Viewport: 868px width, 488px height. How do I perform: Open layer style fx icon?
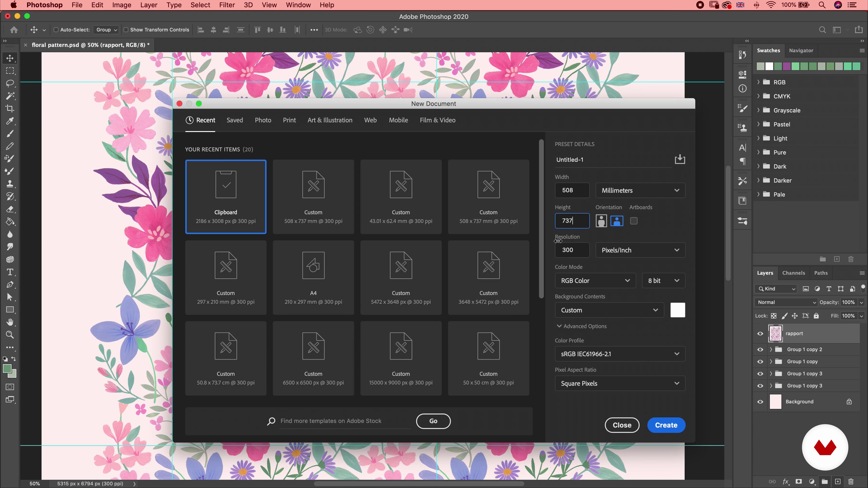point(786,482)
